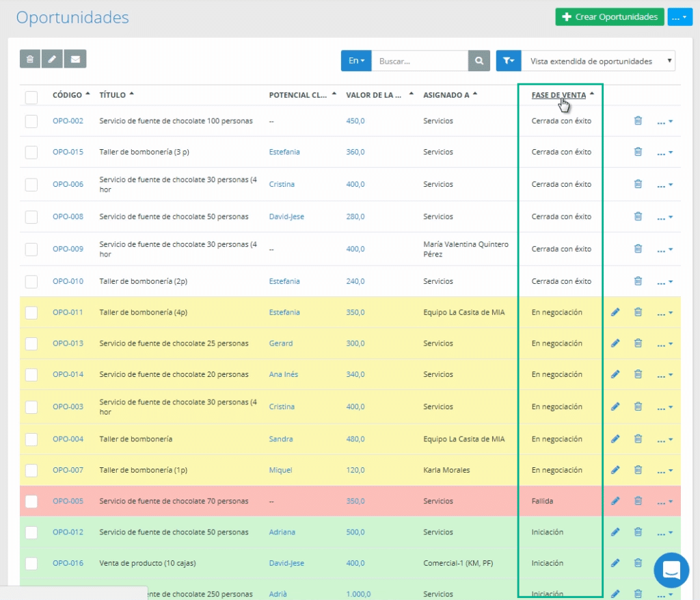Click the Buscar search input field
Screen dimensions: 700x600
click(x=420, y=61)
